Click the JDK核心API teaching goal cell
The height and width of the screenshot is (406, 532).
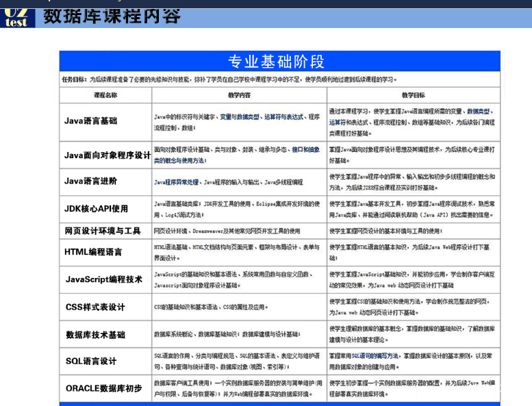click(x=414, y=209)
